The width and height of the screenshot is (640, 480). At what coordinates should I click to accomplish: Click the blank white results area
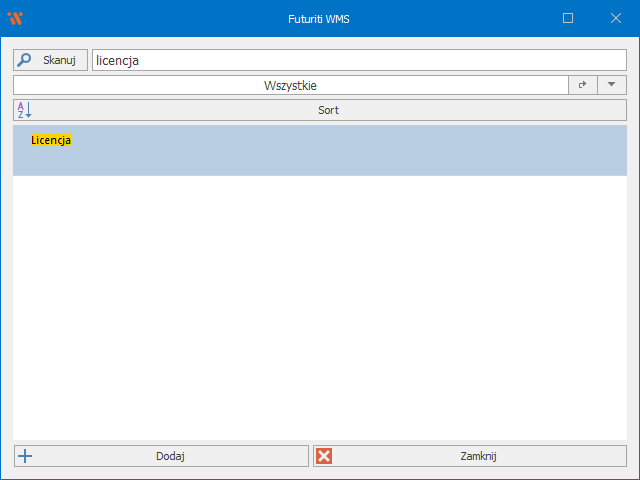(320, 310)
